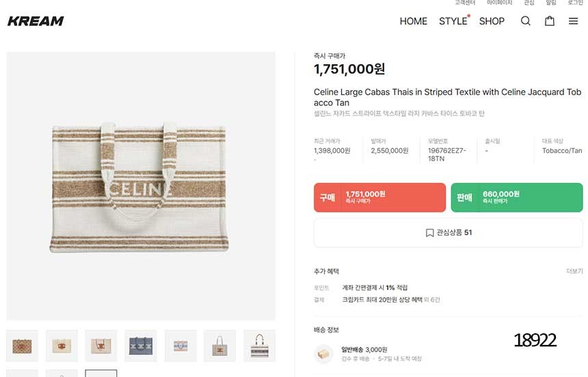588x377 pixels.
Task: Select last thumbnail with striped handbag
Action: [260, 346]
